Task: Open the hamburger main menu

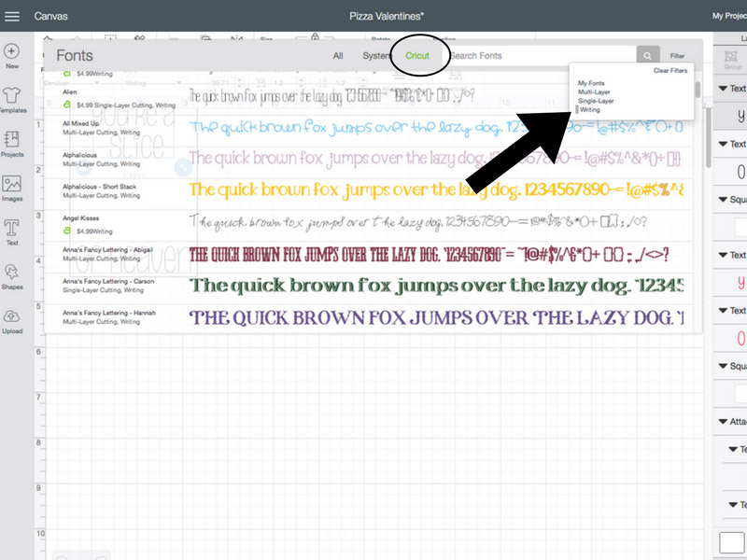Action: coord(12,16)
